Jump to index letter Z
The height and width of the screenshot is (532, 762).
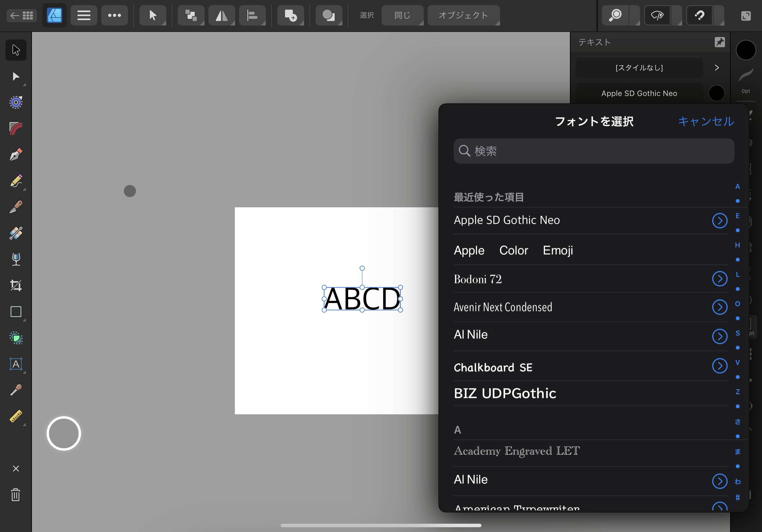coord(737,392)
